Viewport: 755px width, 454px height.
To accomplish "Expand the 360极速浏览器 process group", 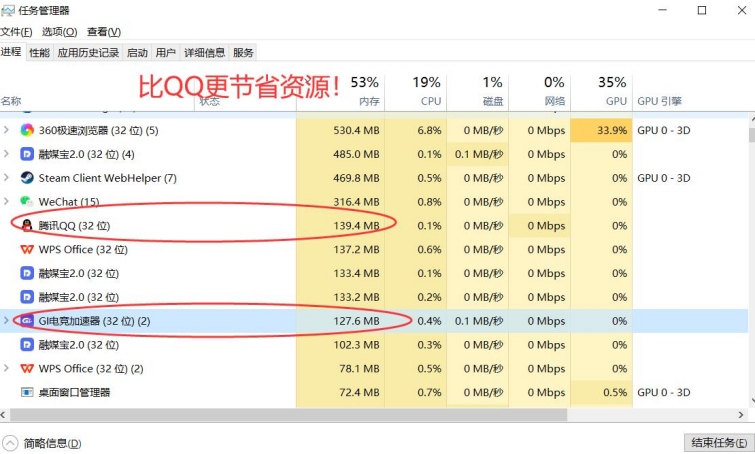I will tap(6, 130).
